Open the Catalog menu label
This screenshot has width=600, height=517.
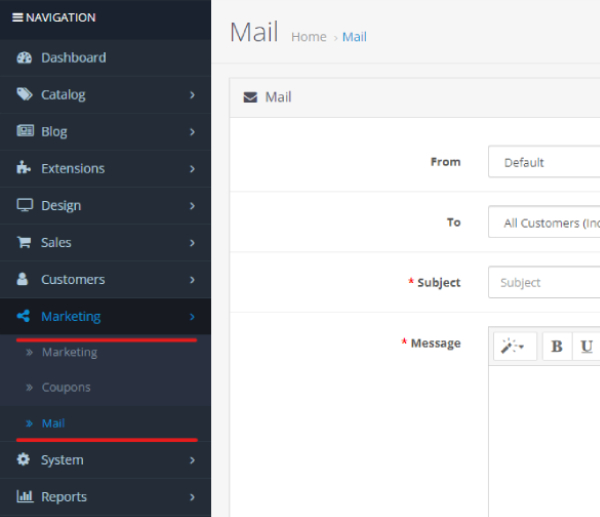click(63, 95)
